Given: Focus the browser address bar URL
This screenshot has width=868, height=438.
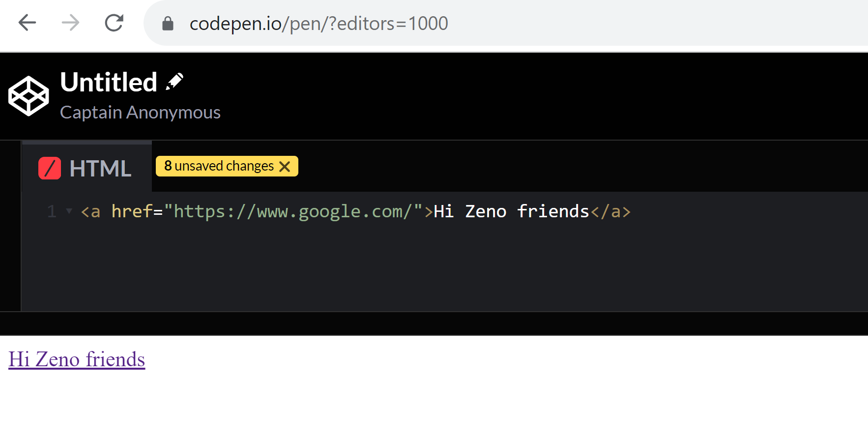Looking at the screenshot, I should [318, 24].
